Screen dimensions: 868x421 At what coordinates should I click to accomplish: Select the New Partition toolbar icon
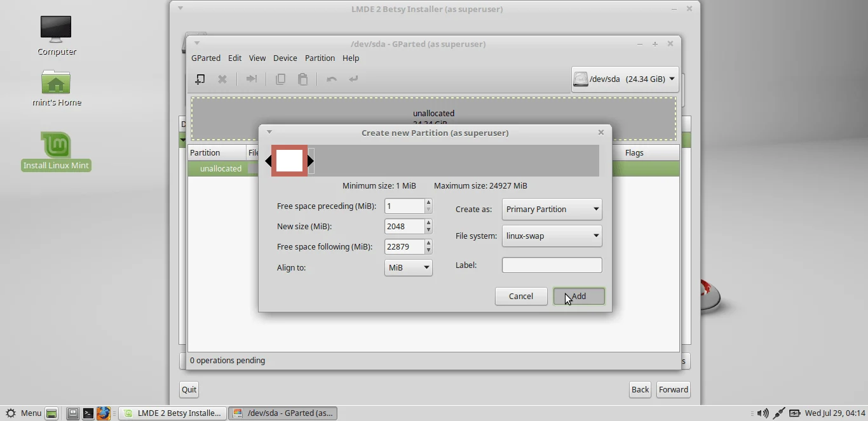(200, 79)
